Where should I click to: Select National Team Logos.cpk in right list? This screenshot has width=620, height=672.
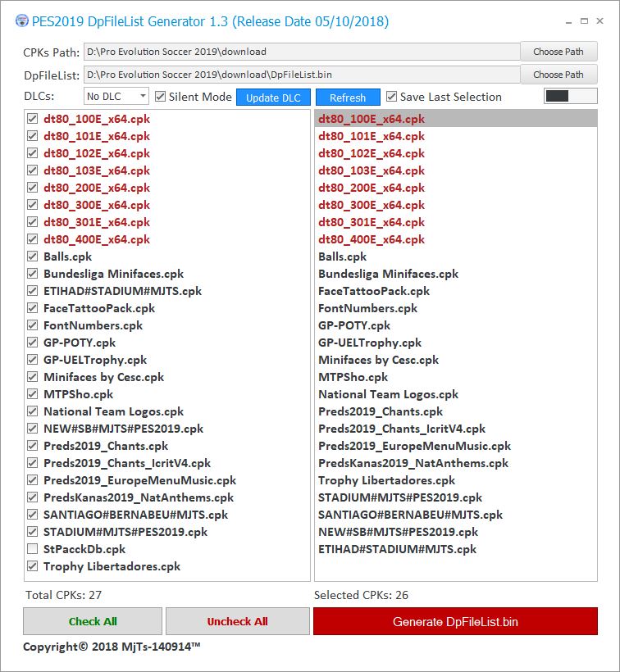point(456,394)
